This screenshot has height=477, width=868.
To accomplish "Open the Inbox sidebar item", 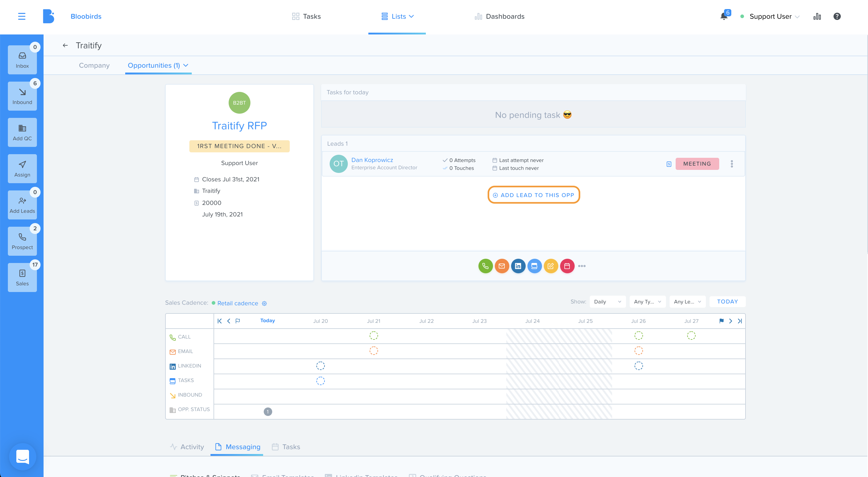I will (x=22, y=60).
